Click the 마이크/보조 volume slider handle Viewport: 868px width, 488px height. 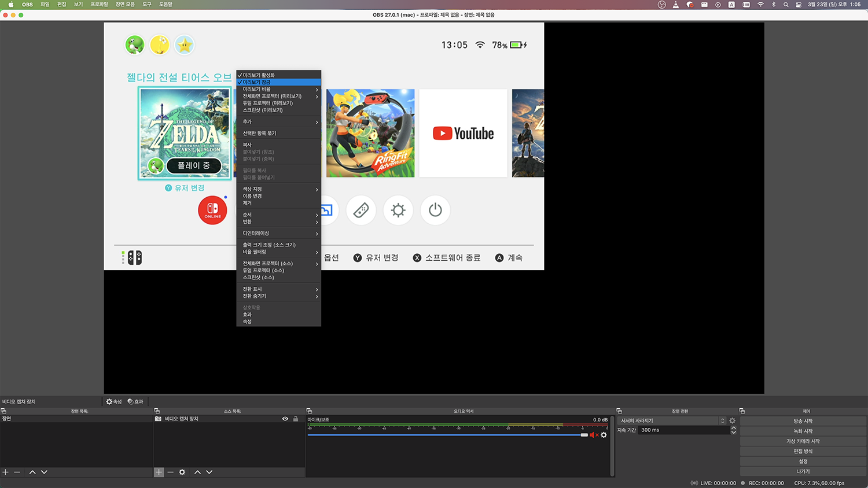coord(584,435)
